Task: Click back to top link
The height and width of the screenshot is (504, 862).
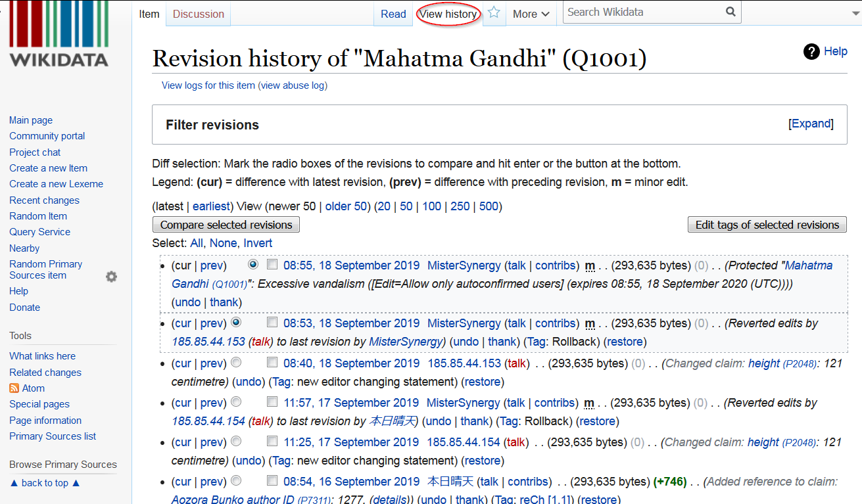Action: [45, 483]
